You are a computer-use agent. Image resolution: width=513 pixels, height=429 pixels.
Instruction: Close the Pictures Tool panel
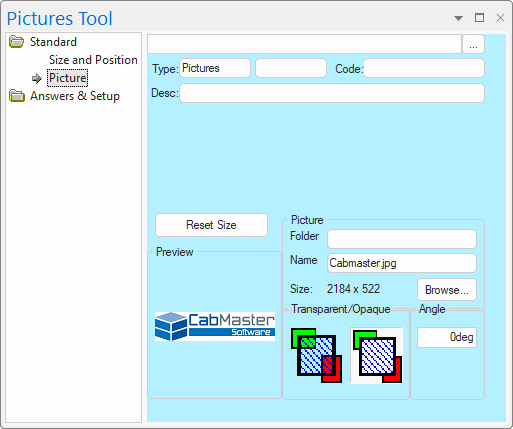click(x=500, y=18)
